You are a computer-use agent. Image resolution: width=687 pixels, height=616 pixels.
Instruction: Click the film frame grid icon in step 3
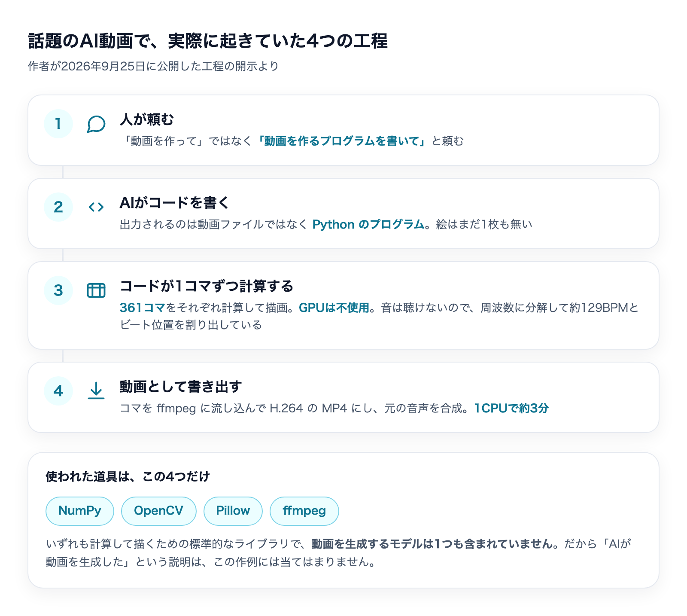[96, 291]
